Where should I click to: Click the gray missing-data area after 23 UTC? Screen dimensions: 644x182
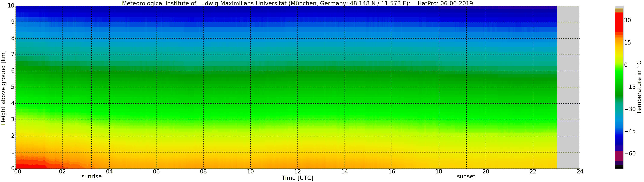(x=568, y=88)
